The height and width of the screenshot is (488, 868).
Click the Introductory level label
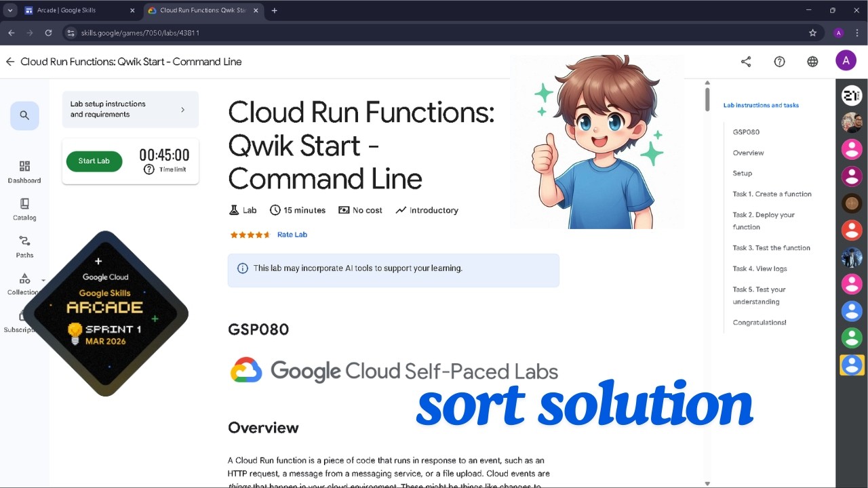tap(427, 210)
